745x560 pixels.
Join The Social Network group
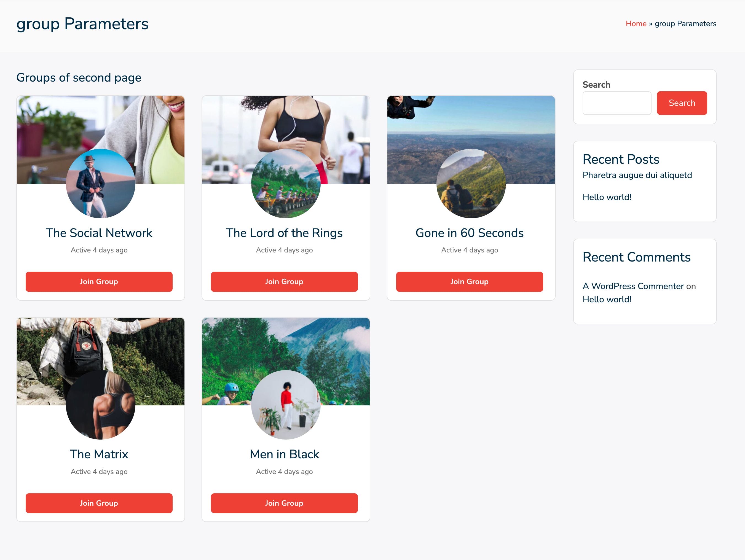point(99,282)
